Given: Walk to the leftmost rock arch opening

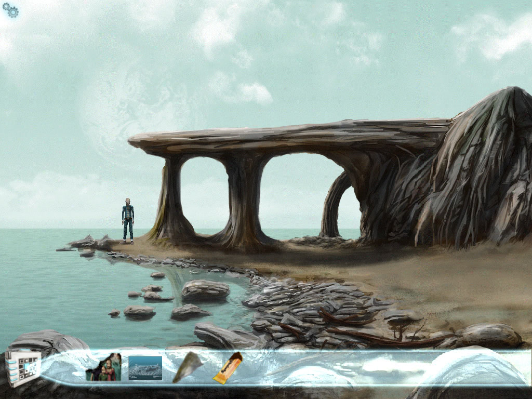Looking at the screenshot, I should pos(204,195).
